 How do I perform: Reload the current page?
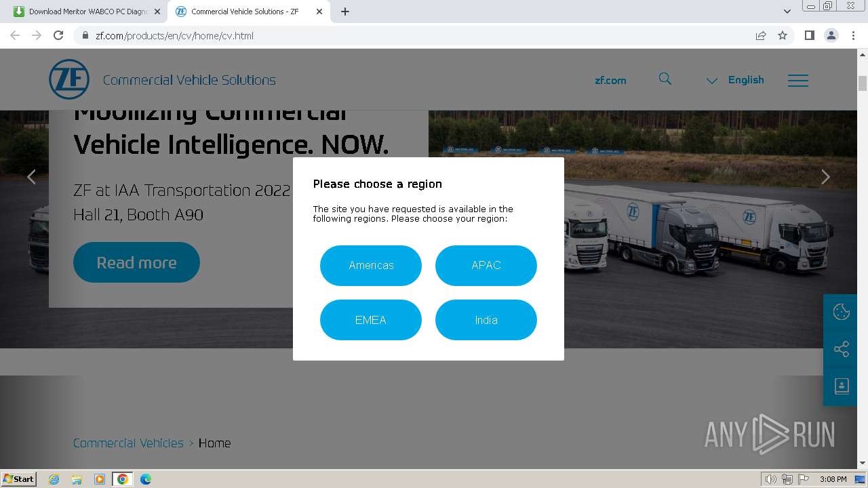[x=58, y=35]
